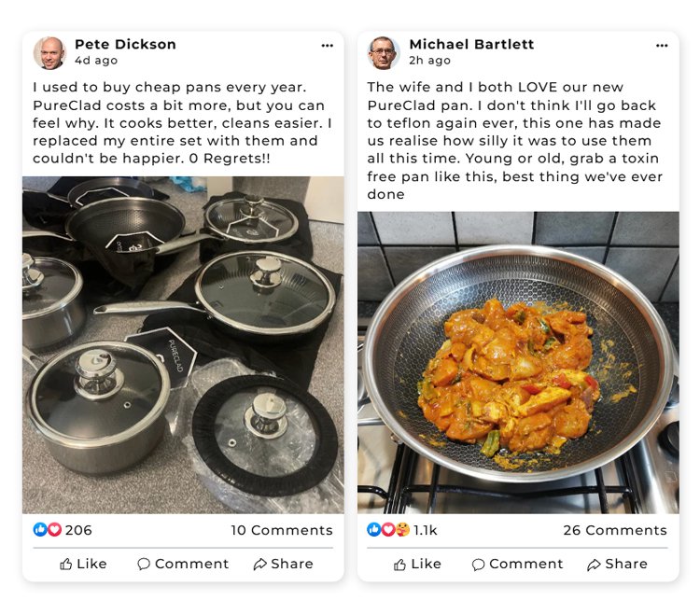
Task: View reactions on Pete Dickson's post
Action: (x=63, y=530)
